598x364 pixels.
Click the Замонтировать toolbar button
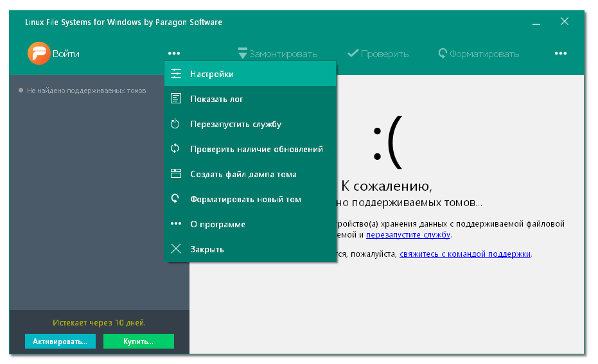[x=277, y=54]
